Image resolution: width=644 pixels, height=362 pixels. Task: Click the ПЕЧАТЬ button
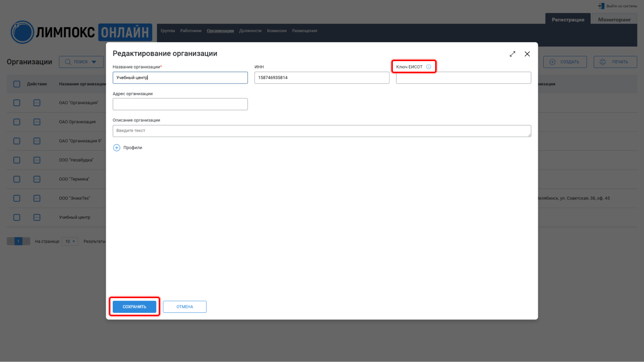615,62
